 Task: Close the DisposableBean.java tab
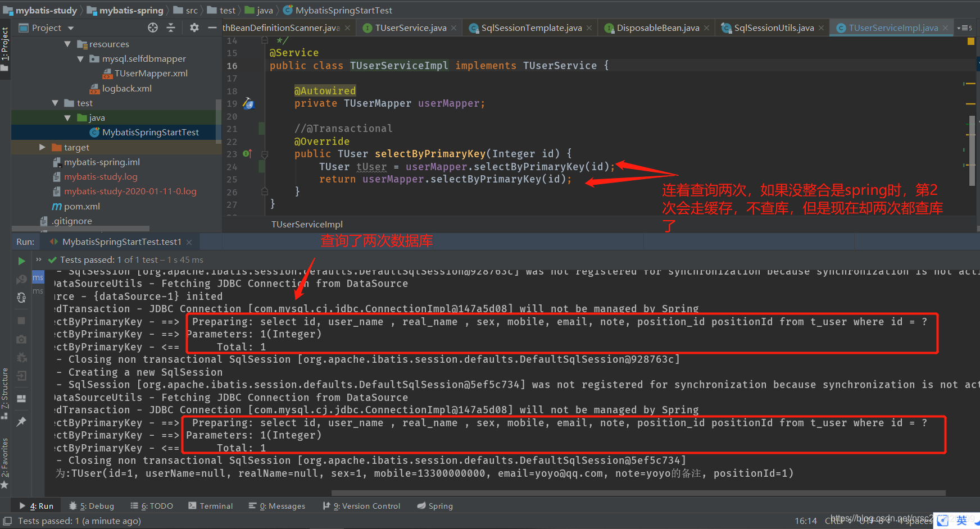pos(706,28)
